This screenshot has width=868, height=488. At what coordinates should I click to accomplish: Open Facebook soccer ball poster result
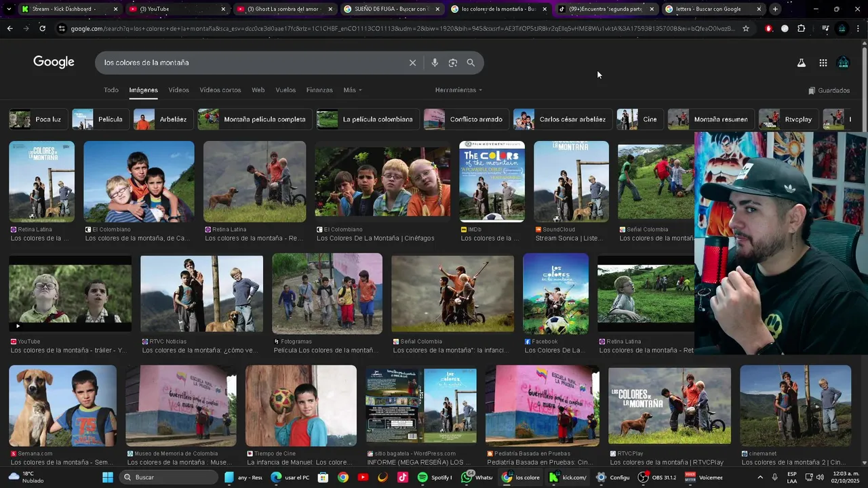point(556,293)
